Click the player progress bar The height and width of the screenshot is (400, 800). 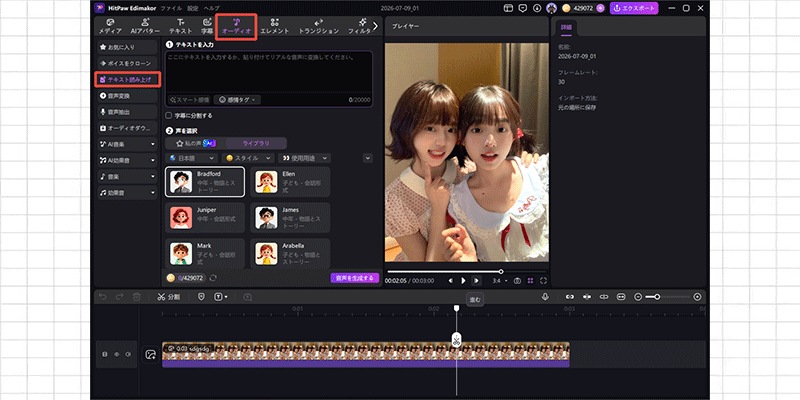(x=466, y=271)
